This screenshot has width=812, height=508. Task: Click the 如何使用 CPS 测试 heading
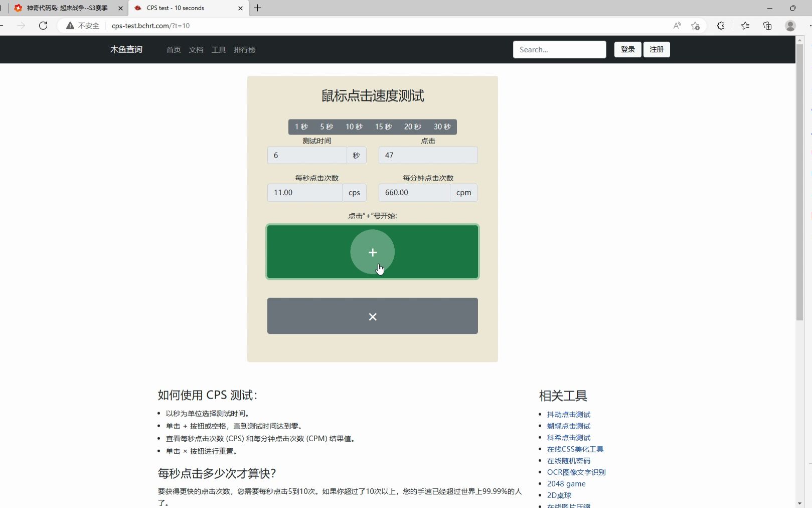coord(208,395)
